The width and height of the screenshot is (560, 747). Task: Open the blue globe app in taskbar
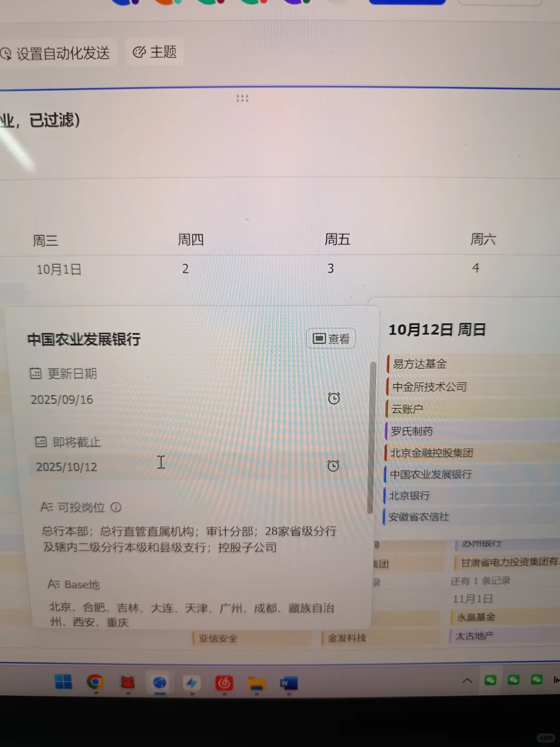[160, 682]
